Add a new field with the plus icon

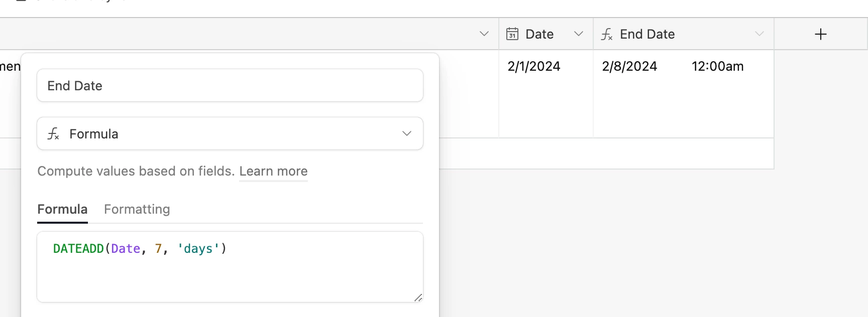point(821,34)
